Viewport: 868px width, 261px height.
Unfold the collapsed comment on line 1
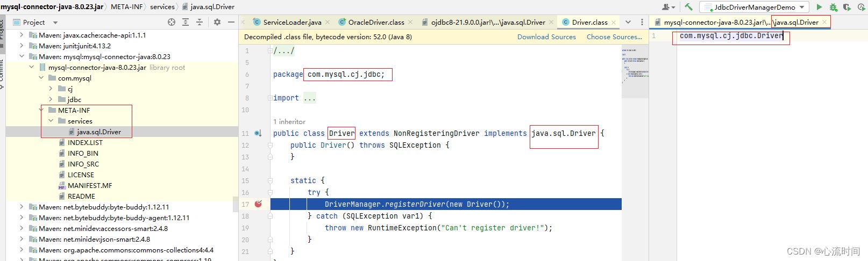(270, 50)
